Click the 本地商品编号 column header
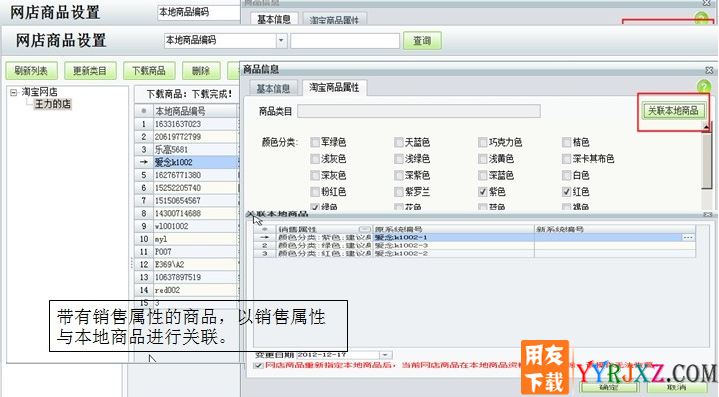 pyautogui.click(x=194, y=111)
